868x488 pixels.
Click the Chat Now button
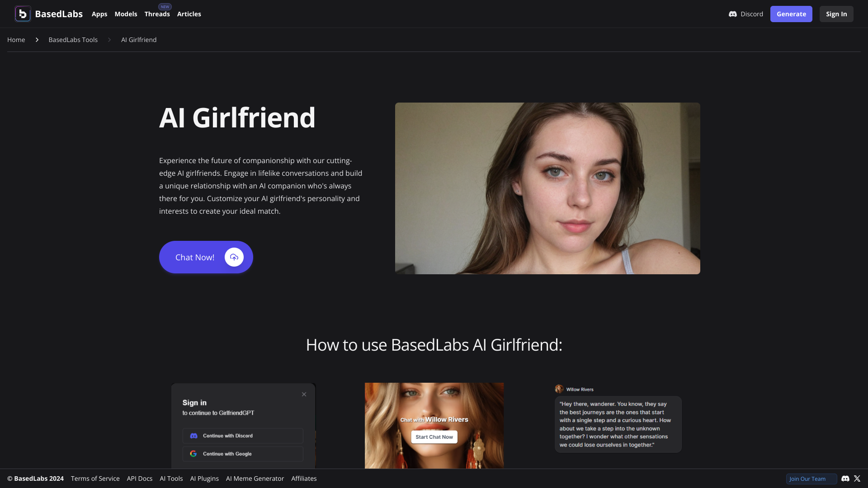(x=206, y=257)
